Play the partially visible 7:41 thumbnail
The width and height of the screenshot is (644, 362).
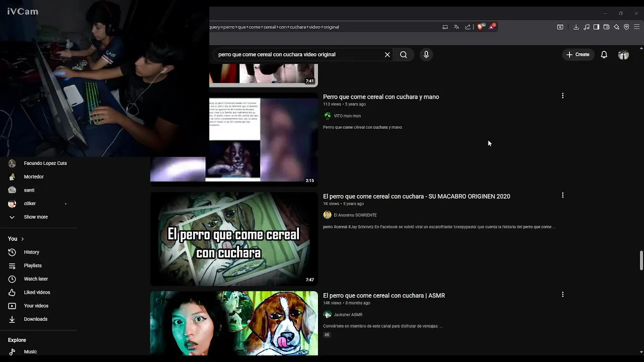point(264,74)
